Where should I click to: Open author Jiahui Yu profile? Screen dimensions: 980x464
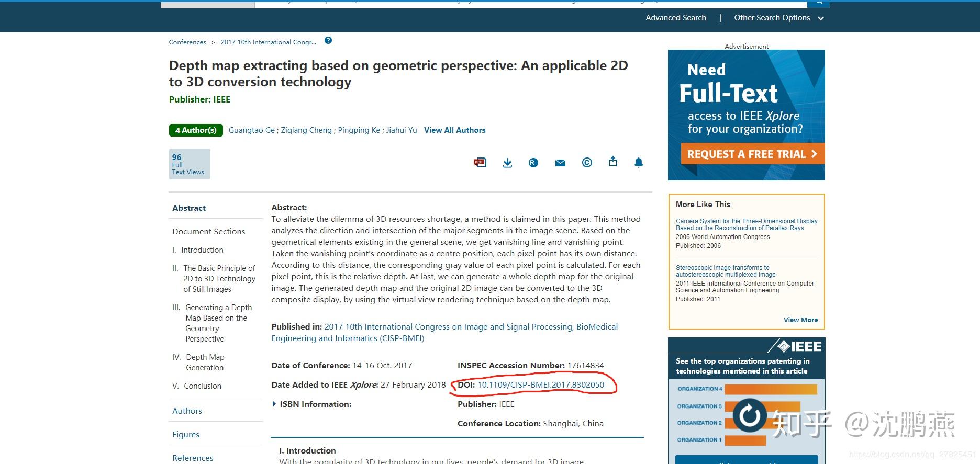click(x=402, y=130)
